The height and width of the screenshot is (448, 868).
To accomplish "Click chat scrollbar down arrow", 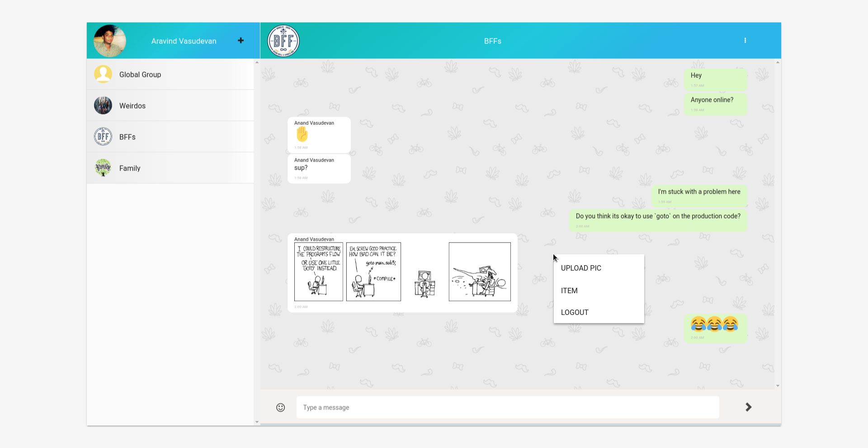I will (778, 386).
